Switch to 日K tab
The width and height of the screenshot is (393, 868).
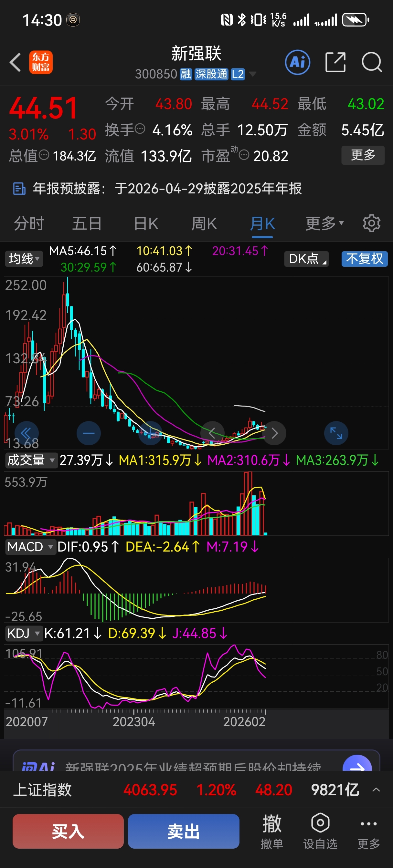tap(146, 223)
